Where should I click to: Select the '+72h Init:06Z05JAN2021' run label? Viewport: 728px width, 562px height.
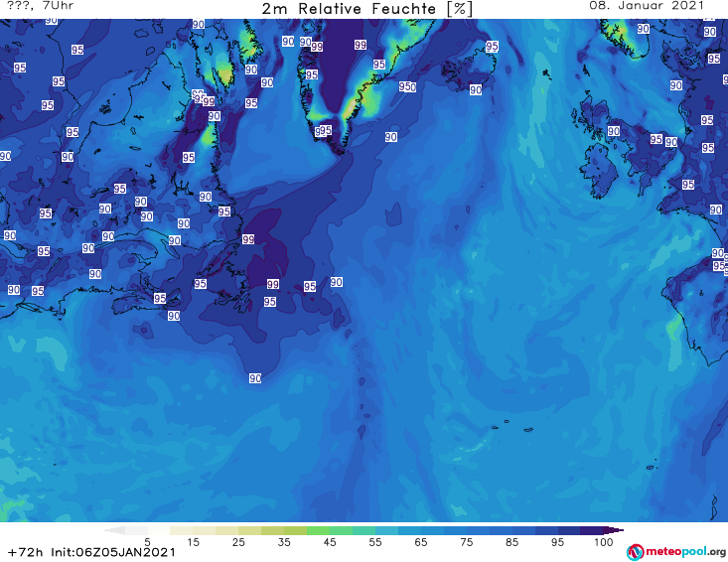click(92, 552)
